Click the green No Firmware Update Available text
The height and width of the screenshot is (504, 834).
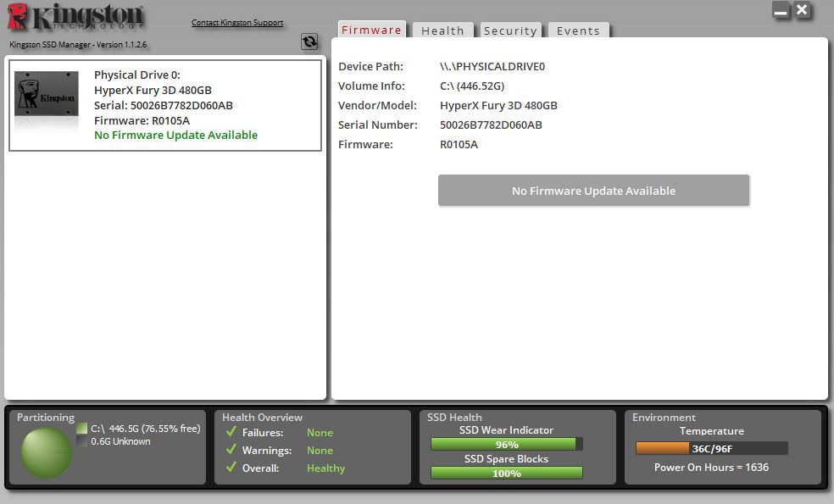175,135
